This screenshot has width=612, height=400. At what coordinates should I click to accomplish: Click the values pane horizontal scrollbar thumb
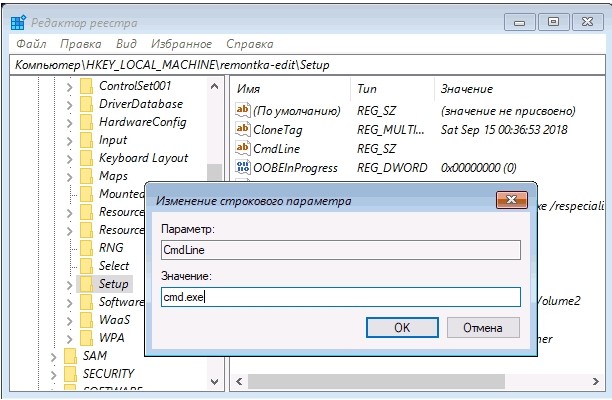tap(376, 381)
